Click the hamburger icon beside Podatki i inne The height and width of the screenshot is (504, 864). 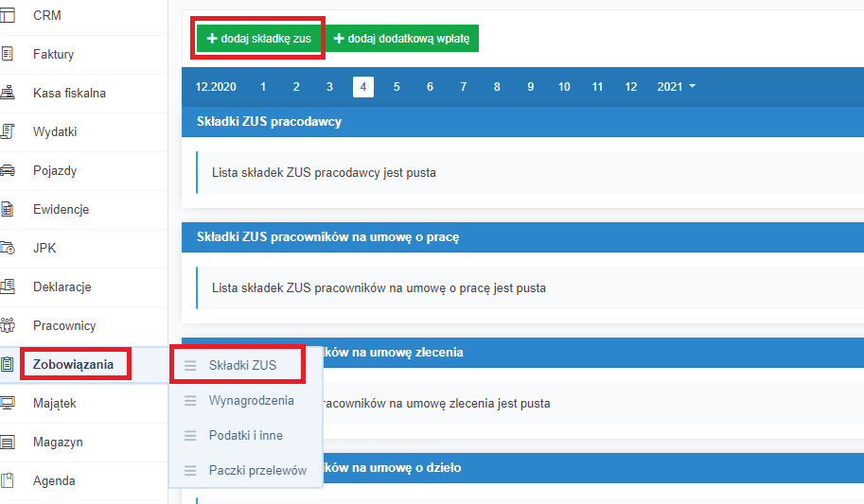pos(190,436)
